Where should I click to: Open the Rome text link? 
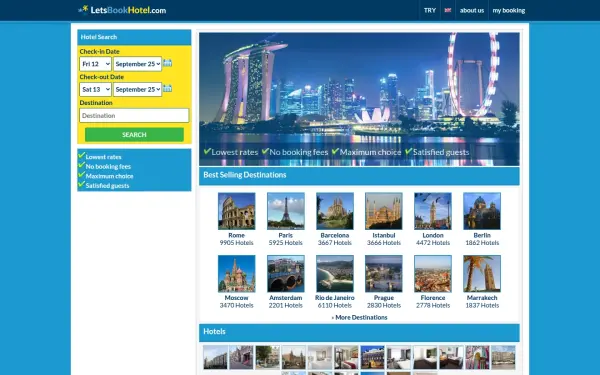point(236,235)
